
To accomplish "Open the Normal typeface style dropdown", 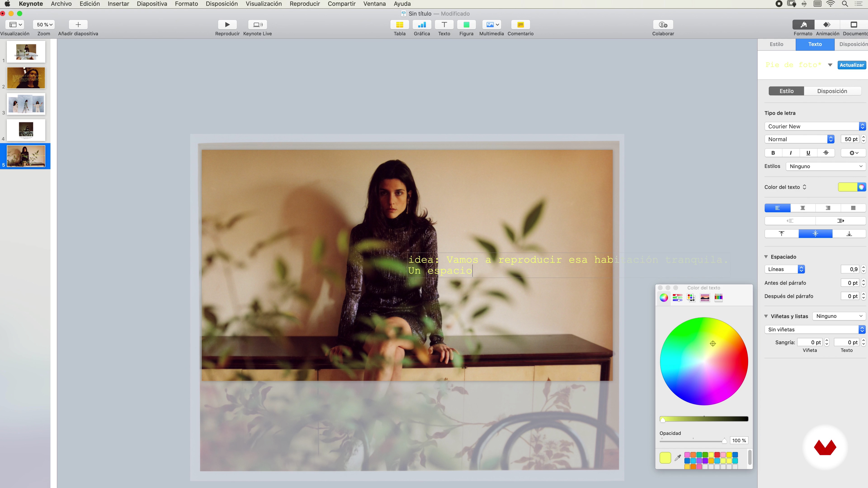I will coord(799,139).
